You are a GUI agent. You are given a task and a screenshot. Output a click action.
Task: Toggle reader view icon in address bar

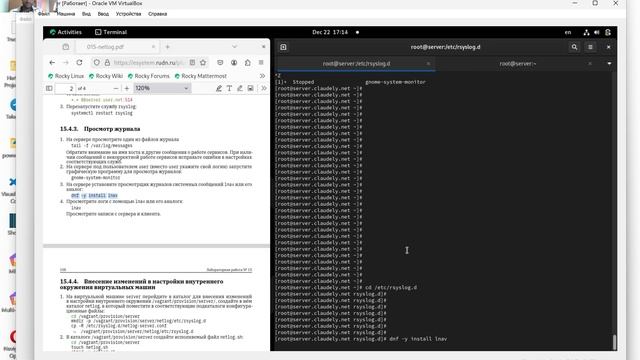pyautogui.click(x=192, y=62)
